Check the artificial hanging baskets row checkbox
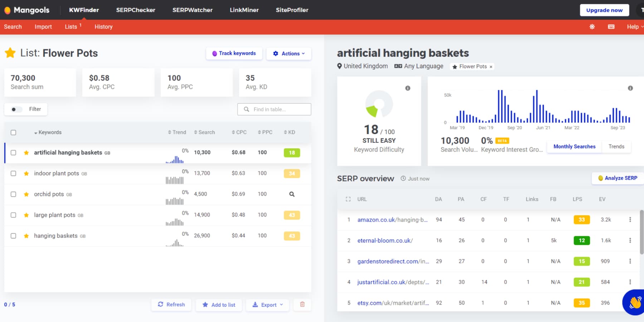The height and width of the screenshot is (322, 644). click(x=13, y=152)
